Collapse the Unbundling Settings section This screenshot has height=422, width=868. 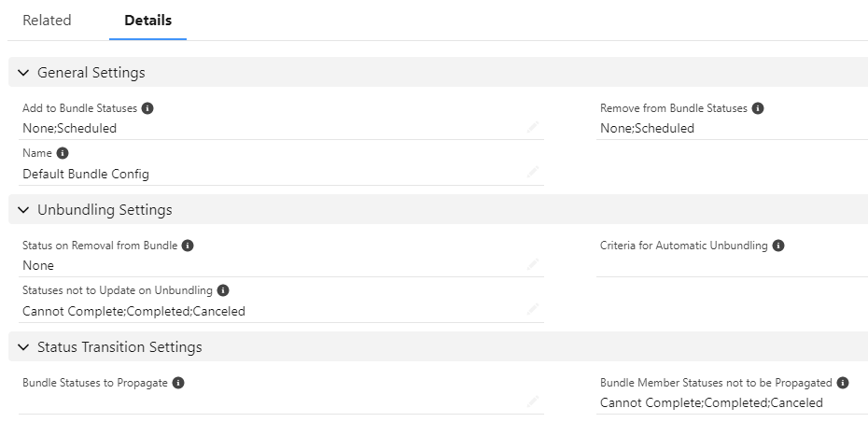click(x=23, y=210)
